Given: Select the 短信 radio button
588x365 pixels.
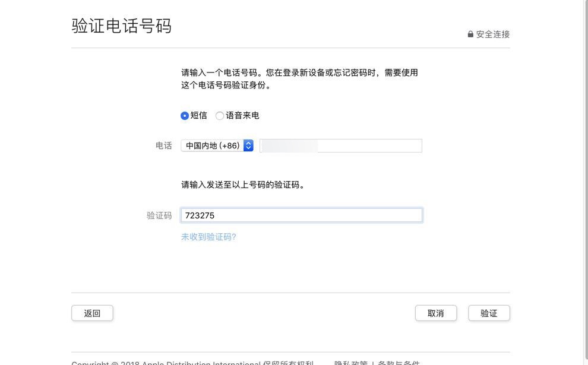Looking at the screenshot, I should pos(185,116).
